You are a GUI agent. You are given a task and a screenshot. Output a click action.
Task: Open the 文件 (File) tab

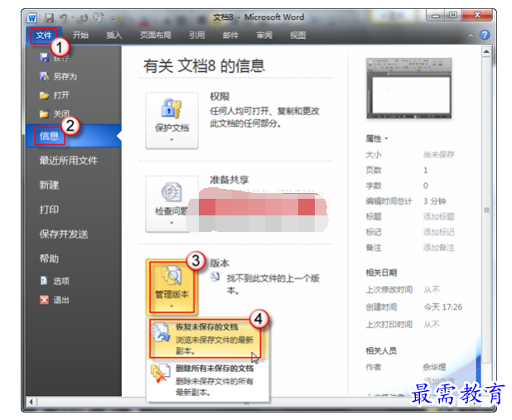[44, 36]
